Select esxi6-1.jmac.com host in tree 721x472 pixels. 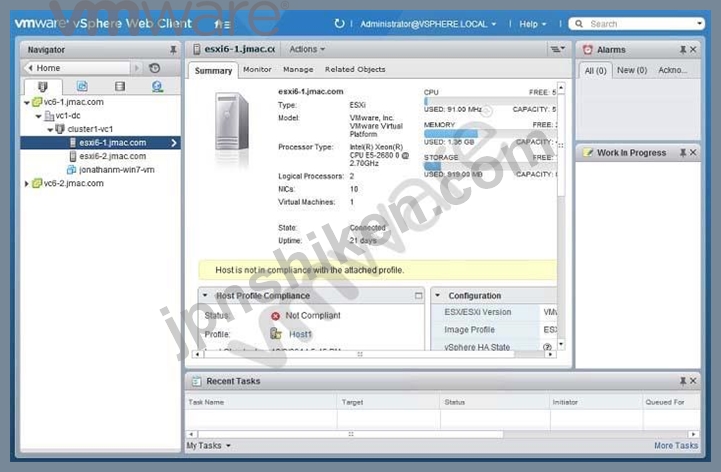[x=101, y=143]
